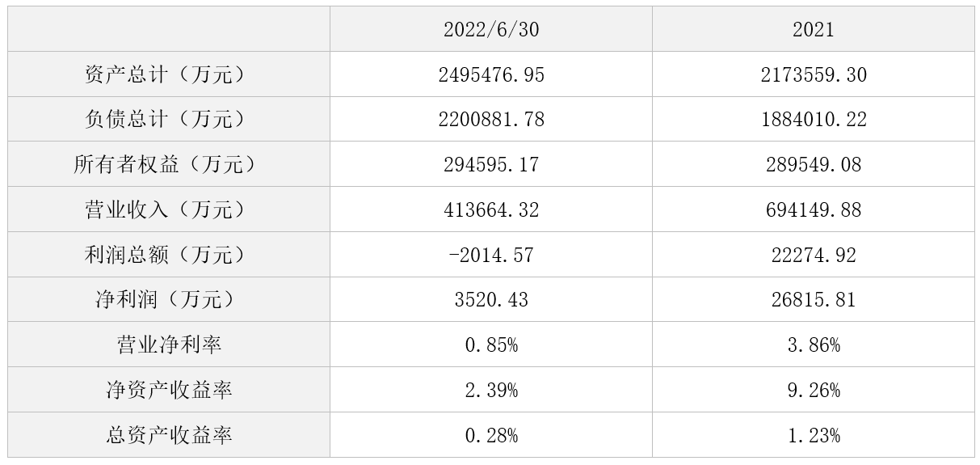Image resolution: width=980 pixels, height=465 pixels.
Task: Select the 净资产收益率 row label
Action: [x=169, y=390]
